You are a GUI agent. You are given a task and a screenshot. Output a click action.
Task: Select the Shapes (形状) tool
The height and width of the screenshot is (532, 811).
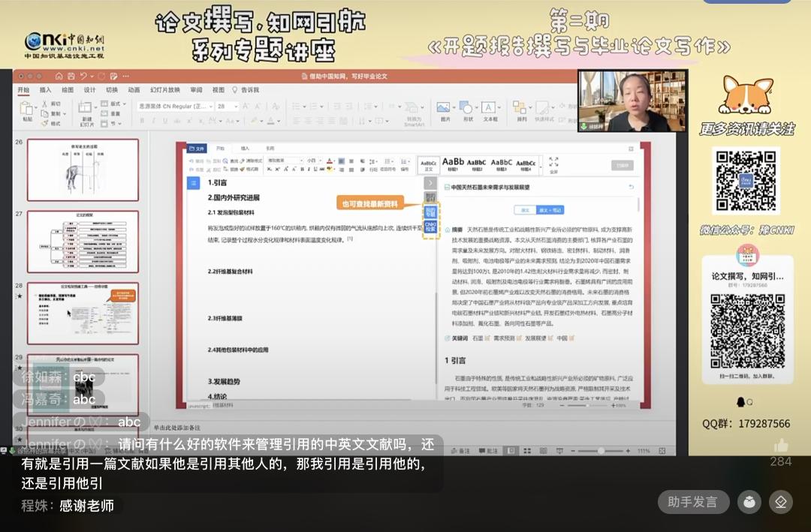[x=466, y=107]
